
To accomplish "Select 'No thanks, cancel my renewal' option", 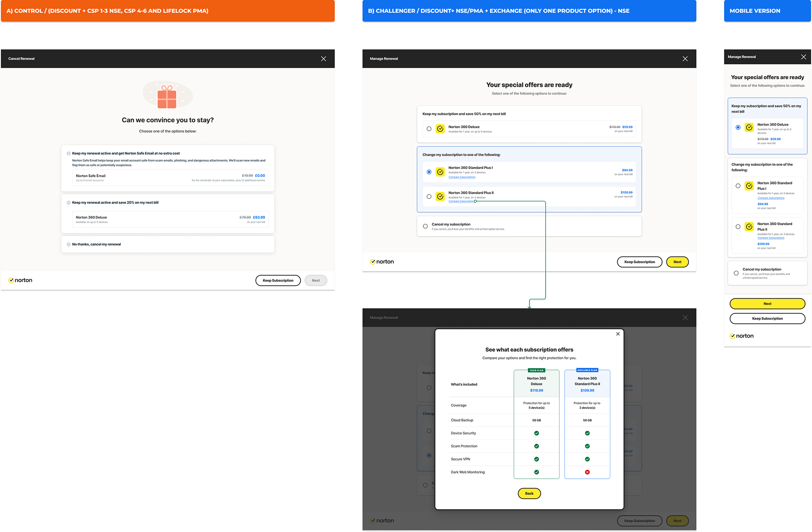I will (x=69, y=245).
